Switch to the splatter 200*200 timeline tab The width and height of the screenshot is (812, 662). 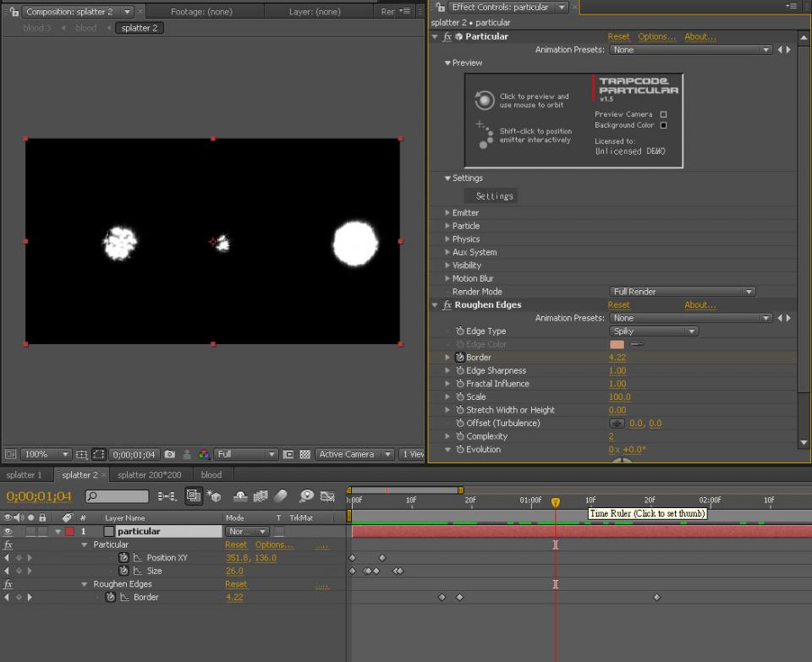pyautogui.click(x=149, y=475)
